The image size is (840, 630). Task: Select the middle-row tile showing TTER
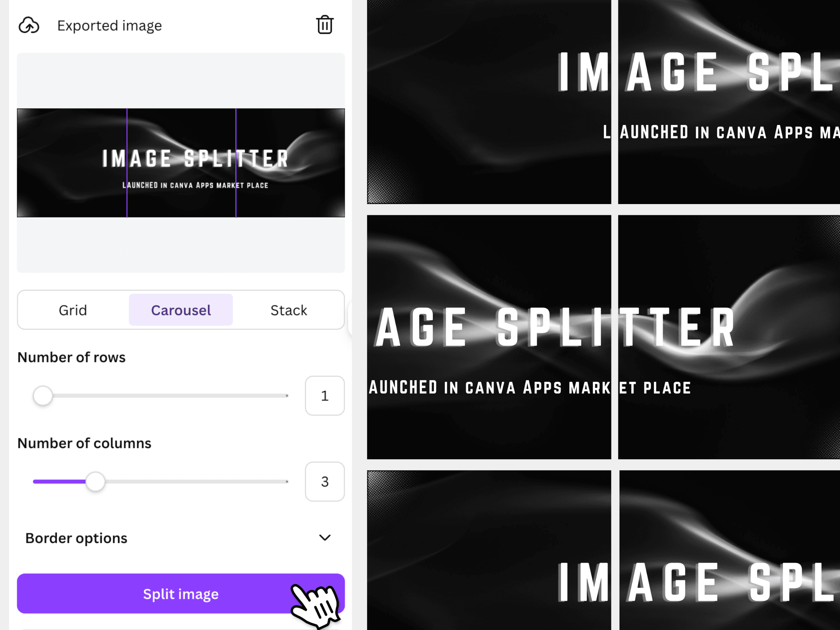[x=729, y=337]
